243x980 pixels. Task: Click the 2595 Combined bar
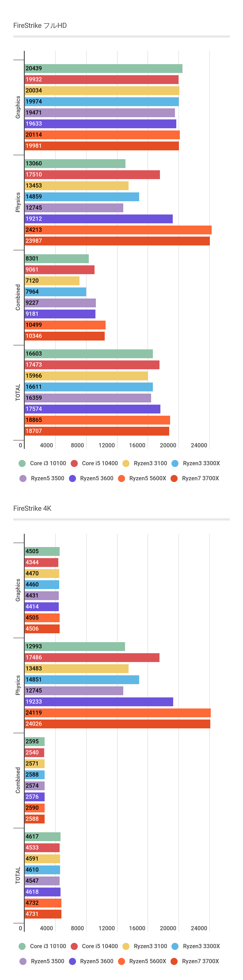point(35,741)
